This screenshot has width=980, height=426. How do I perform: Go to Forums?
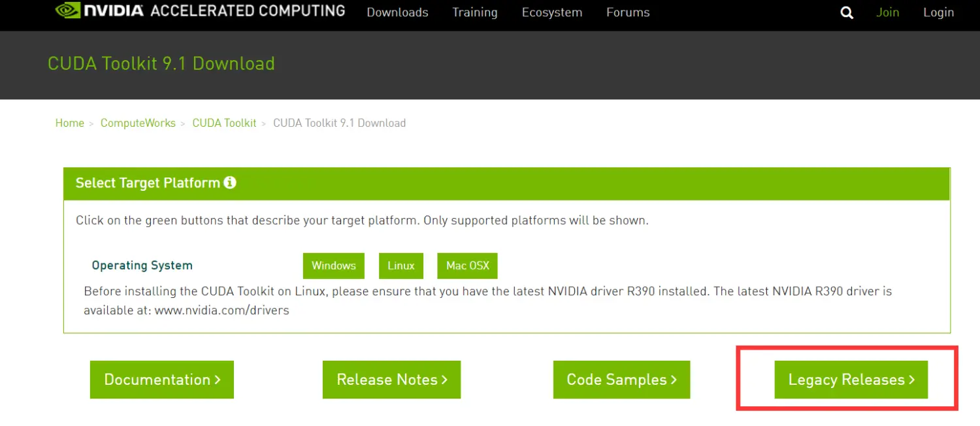[628, 12]
